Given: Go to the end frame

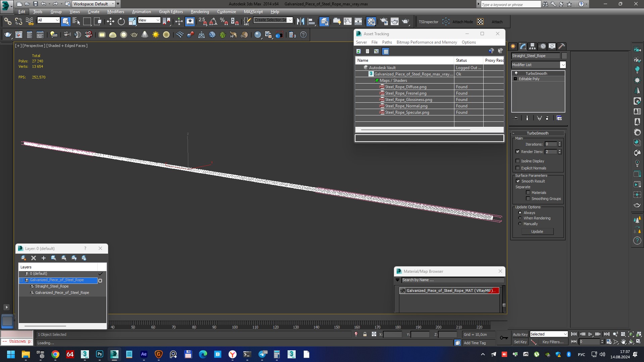Looking at the screenshot, I should coord(607,334).
